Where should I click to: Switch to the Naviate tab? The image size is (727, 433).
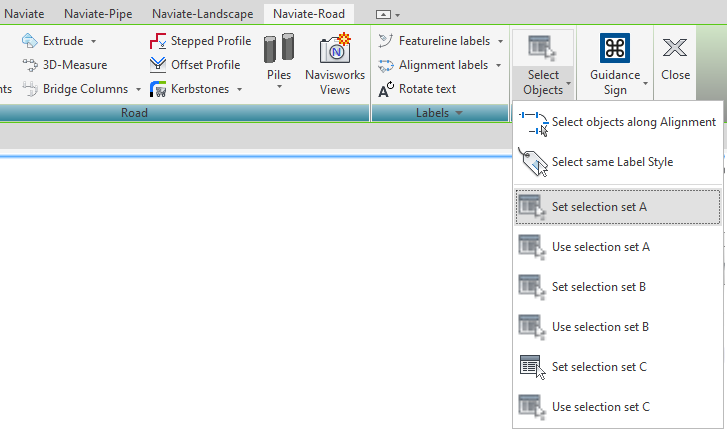[x=24, y=14]
